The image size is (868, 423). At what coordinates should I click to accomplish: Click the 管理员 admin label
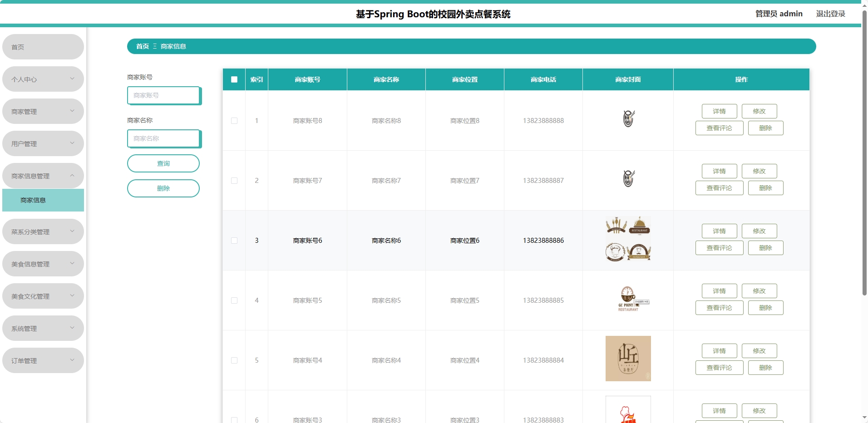click(779, 14)
